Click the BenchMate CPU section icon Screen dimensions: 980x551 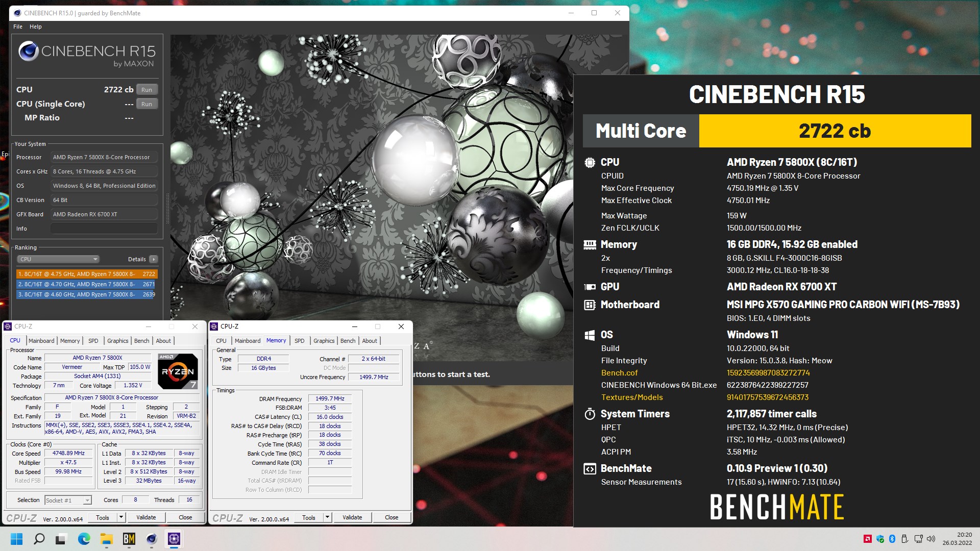click(x=590, y=162)
